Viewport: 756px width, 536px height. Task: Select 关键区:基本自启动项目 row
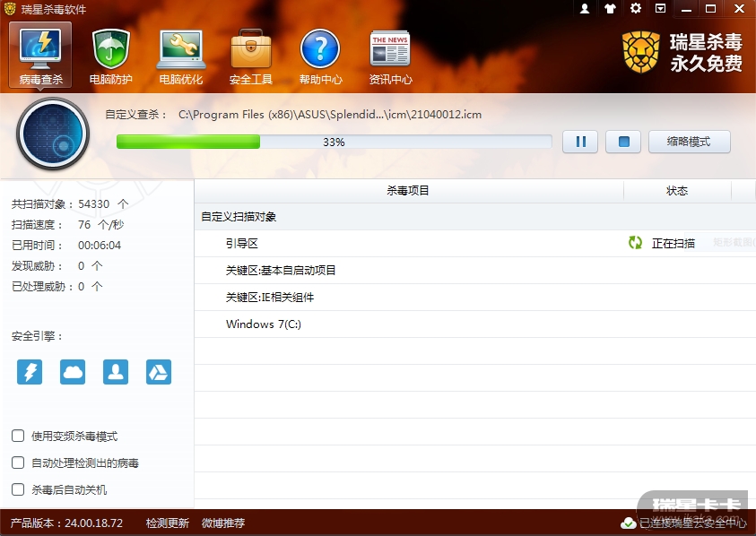pyautogui.click(x=475, y=271)
